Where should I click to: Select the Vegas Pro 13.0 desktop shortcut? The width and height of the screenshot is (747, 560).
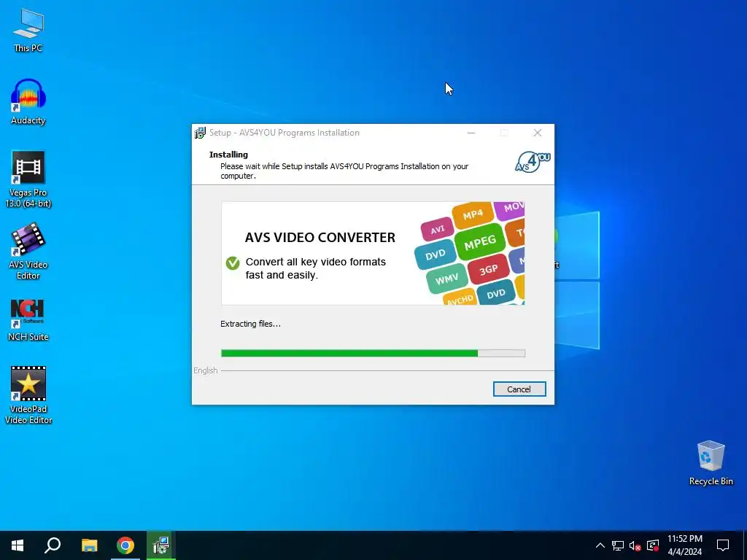pos(28,179)
